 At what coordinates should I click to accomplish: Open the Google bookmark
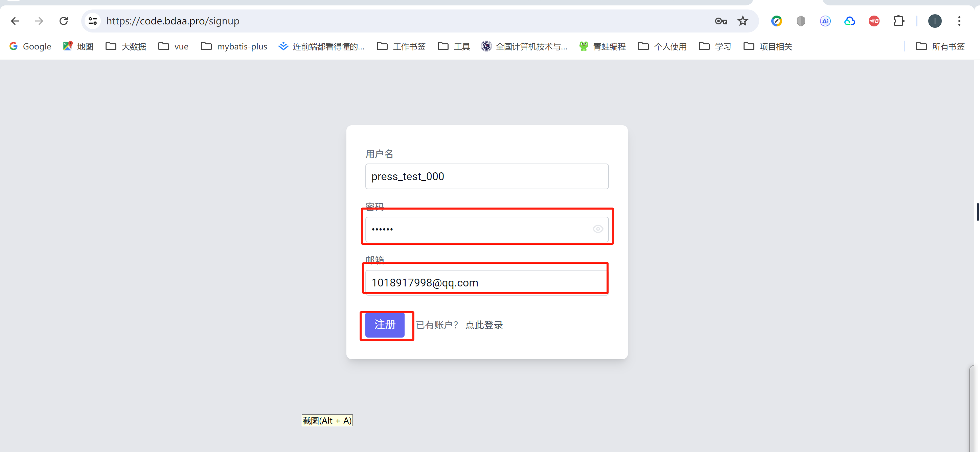click(30, 46)
